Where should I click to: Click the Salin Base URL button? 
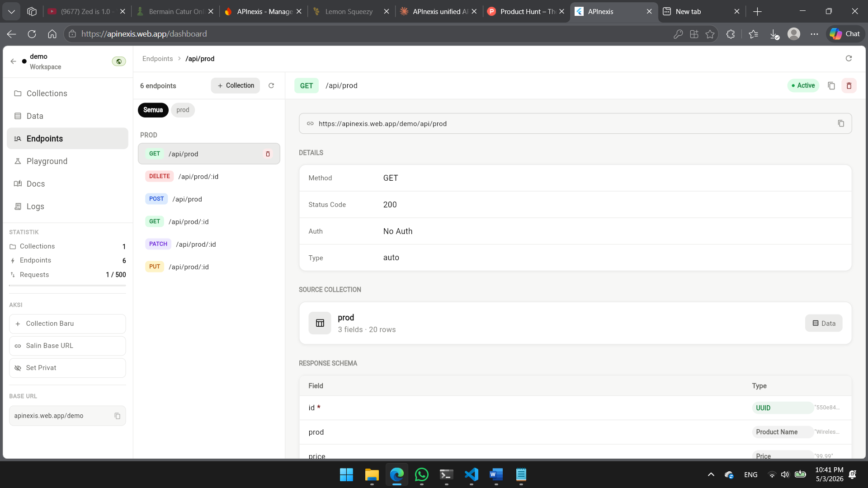(67, 346)
